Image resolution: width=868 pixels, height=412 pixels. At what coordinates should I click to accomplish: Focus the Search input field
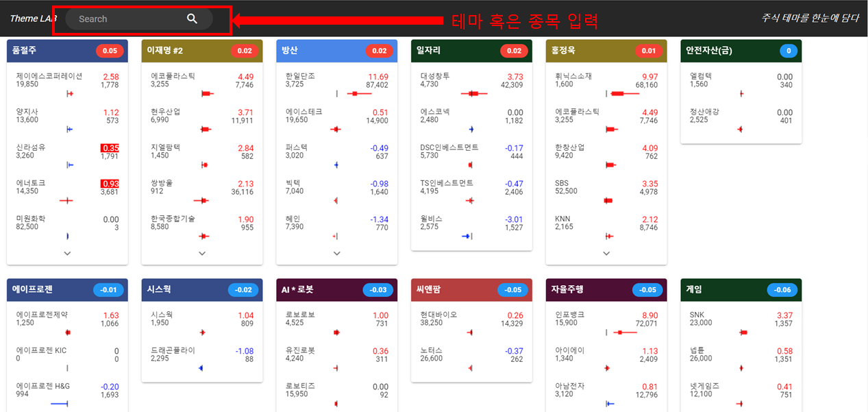139,19
